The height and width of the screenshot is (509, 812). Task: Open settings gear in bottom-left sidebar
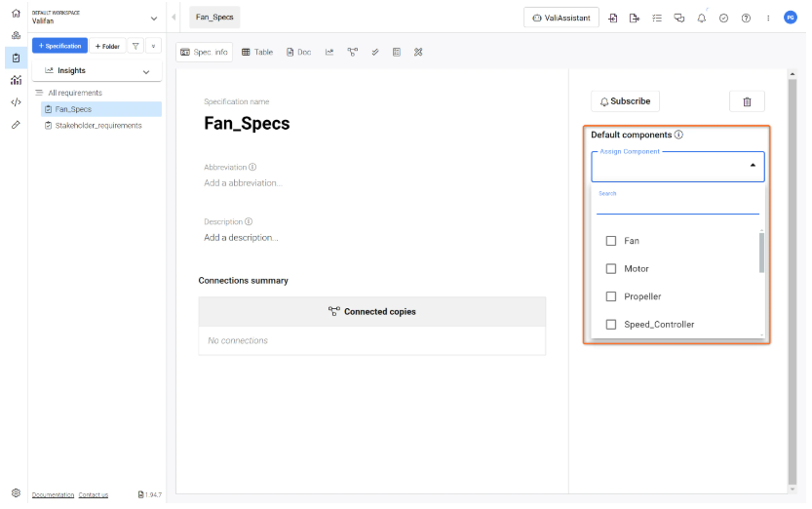(16, 493)
